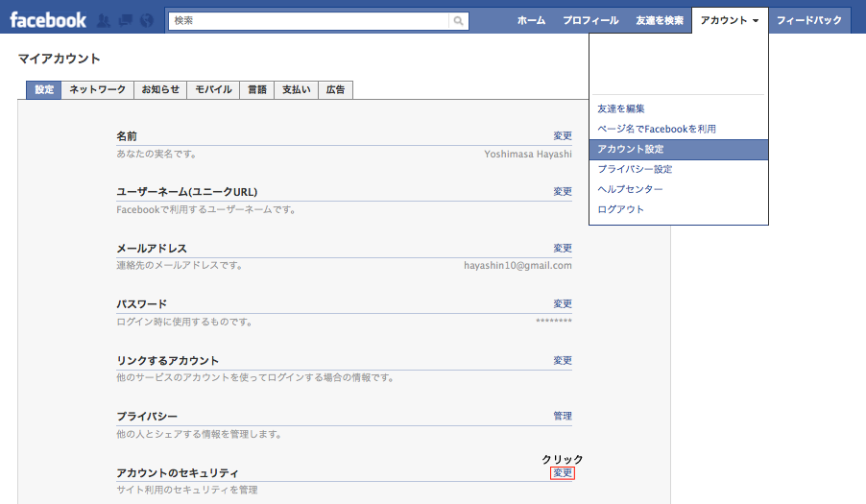The image size is (866, 504).
Task: Click inside the 検索 search field
Action: coord(307,20)
